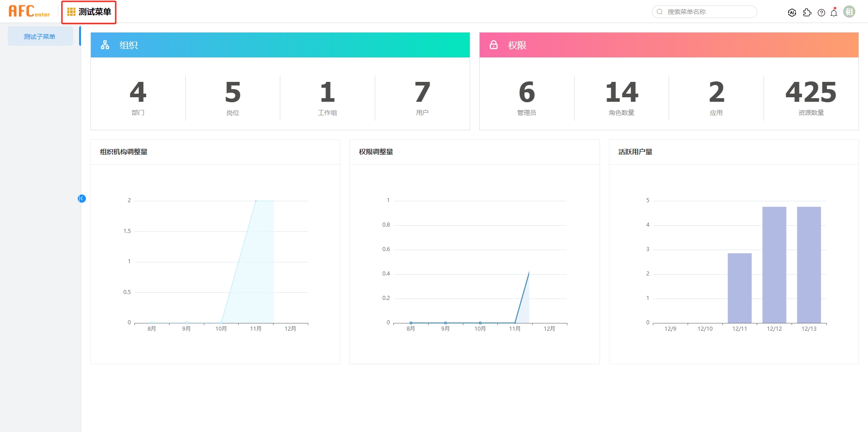Click the puzzle-piece plugin icon
The height and width of the screenshot is (432, 868).
pyautogui.click(x=807, y=13)
